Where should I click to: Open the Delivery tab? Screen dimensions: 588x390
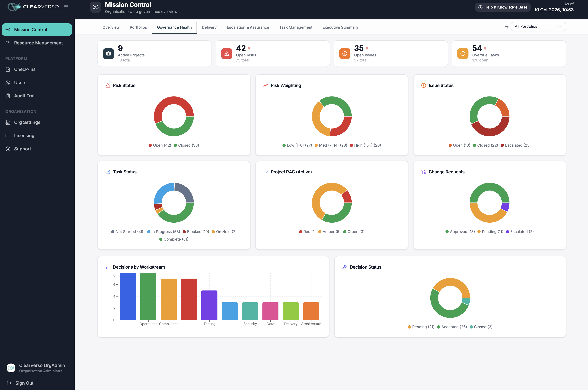point(209,27)
